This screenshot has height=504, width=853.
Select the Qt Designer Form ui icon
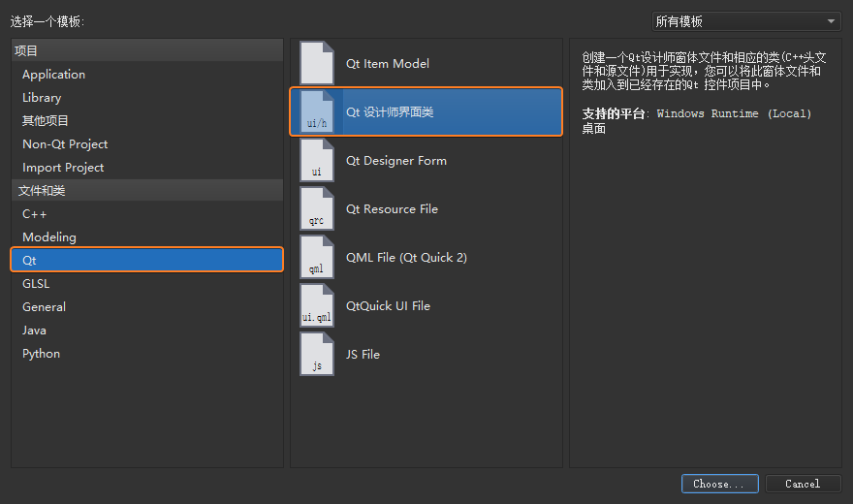tap(317, 160)
